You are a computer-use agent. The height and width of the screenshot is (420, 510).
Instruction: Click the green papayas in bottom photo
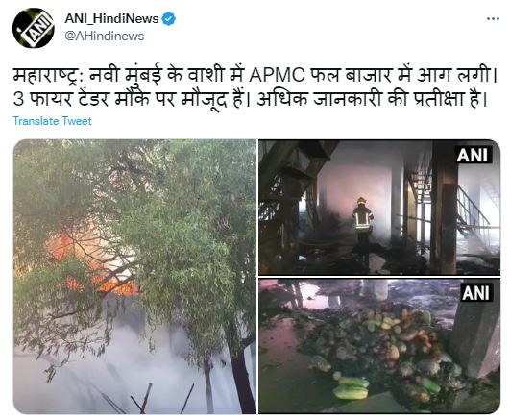(x=352, y=387)
